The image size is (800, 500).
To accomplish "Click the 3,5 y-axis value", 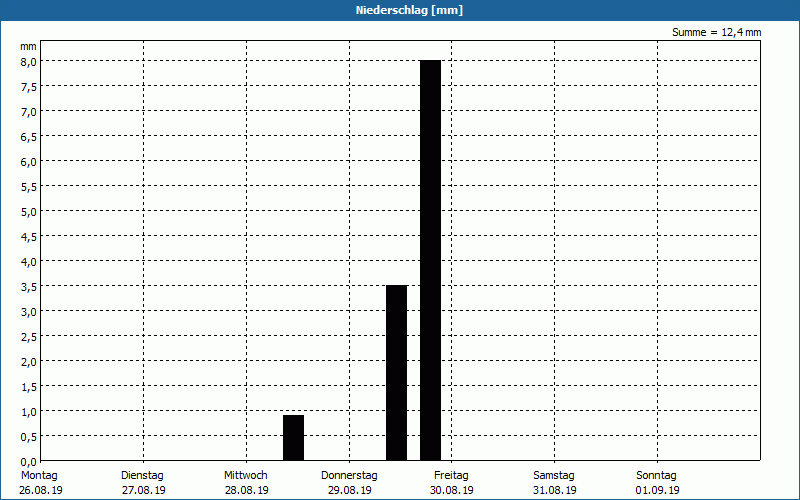I will tap(29, 287).
